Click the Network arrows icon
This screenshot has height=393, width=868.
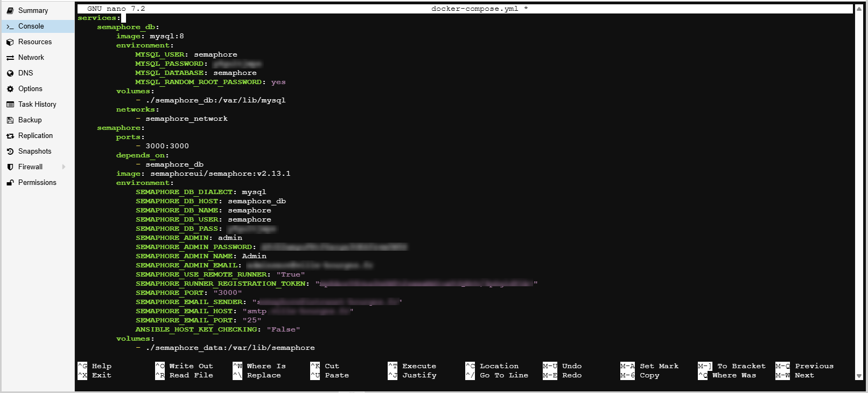pyautogui.click(x=10, y=58)
